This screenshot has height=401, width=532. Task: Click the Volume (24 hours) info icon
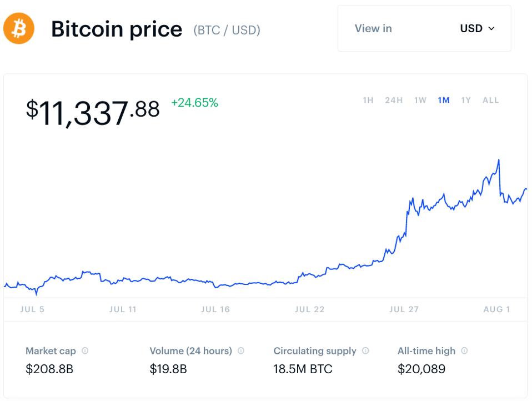(x=241, y=351)
